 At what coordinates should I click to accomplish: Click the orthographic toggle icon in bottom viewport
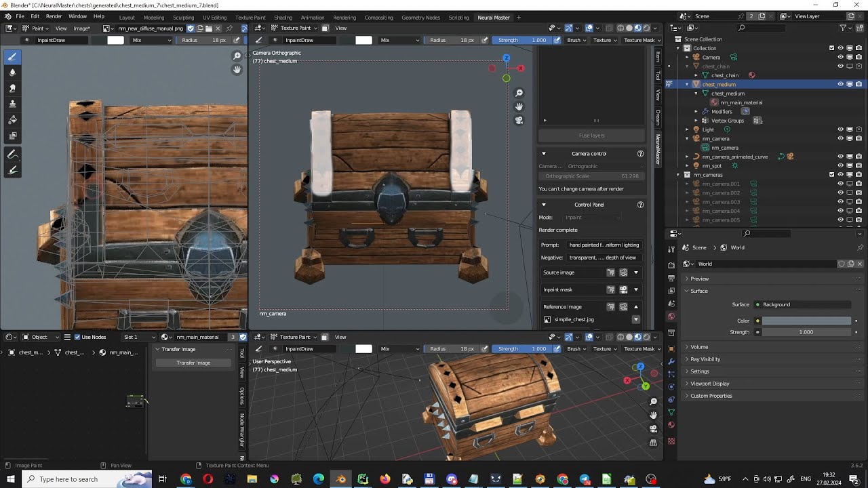653,443
